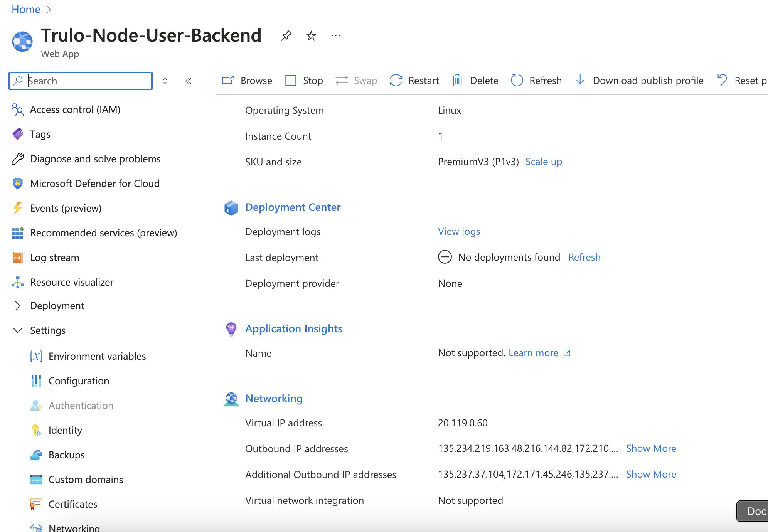Click the Events lightning bolt icon
The width and height of the screenshot is (768, 532).
[x=17, y=209]
